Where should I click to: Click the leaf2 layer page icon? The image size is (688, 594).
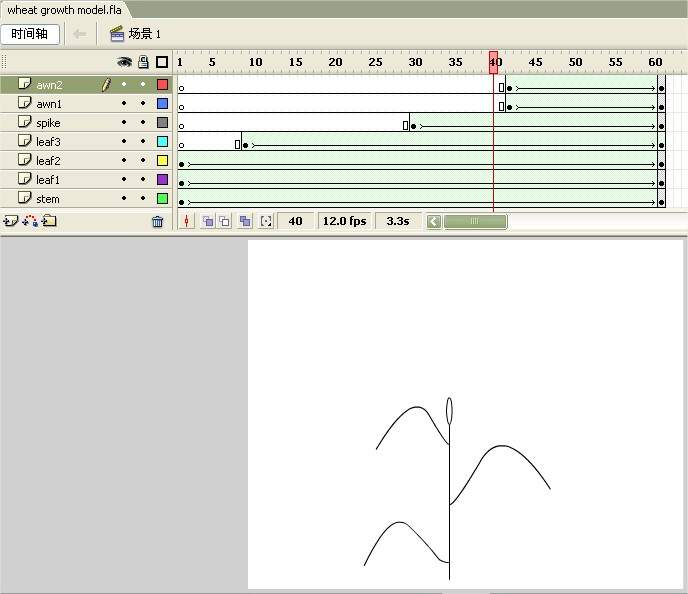pyautogui.click(x=25, y=159)
